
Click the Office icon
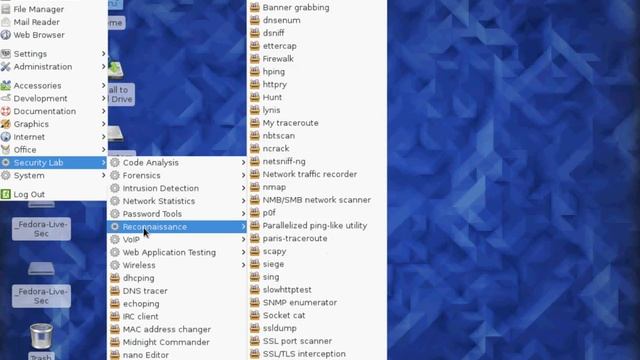pyautogui.click(x=6, y=150)
